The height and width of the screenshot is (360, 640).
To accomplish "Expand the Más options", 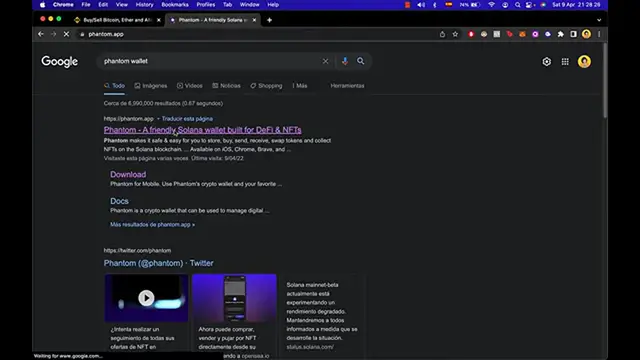I will point(300,86).
